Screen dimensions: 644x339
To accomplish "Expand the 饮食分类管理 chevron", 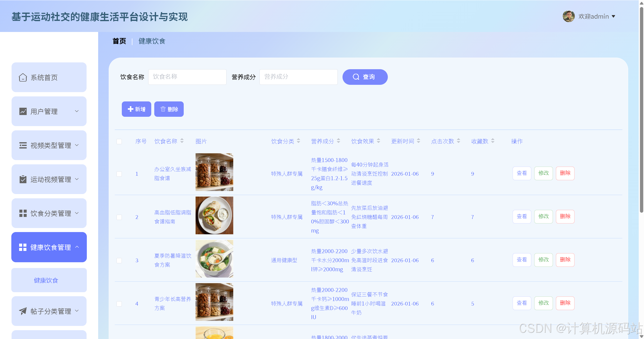I will pos(77,213).
